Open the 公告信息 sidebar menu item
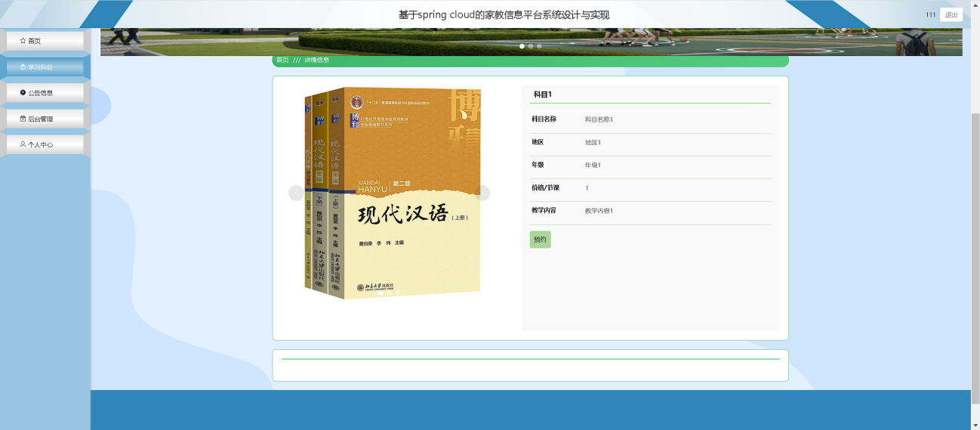 click(45, 93)
